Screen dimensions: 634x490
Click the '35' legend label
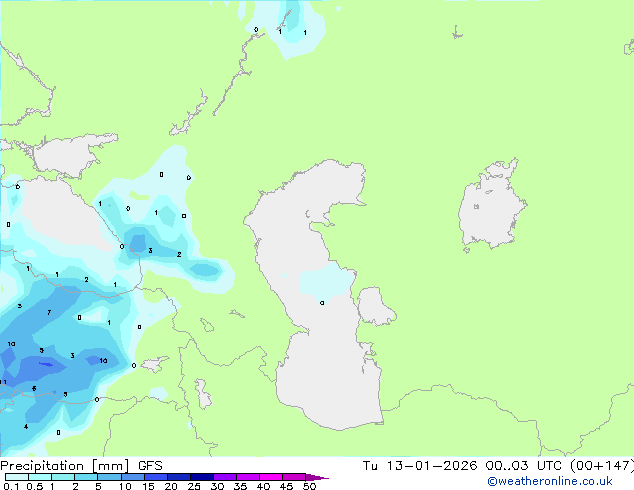click(240, 486)
